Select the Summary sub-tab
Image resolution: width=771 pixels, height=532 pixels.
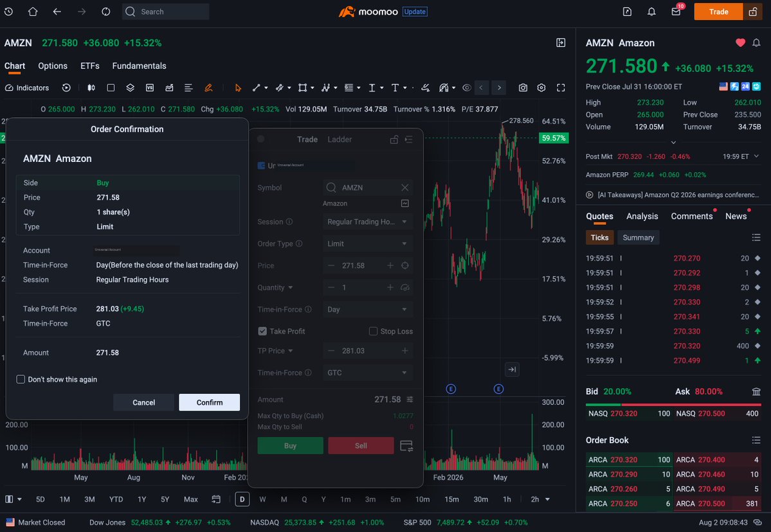pos(638,237)
